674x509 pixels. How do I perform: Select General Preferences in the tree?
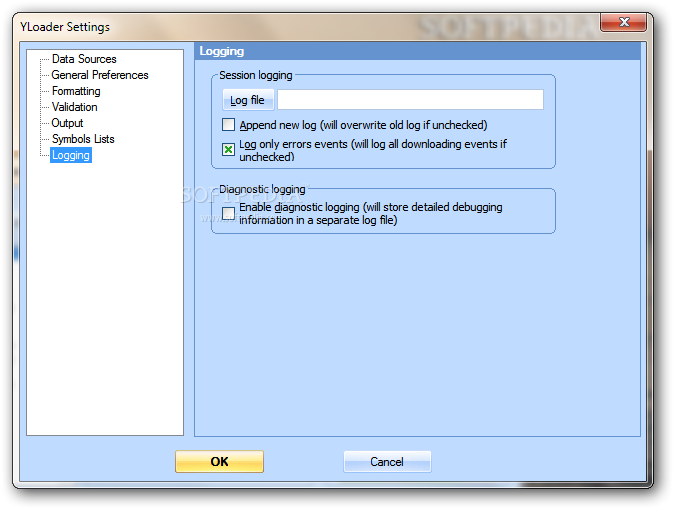click(100, 75)
